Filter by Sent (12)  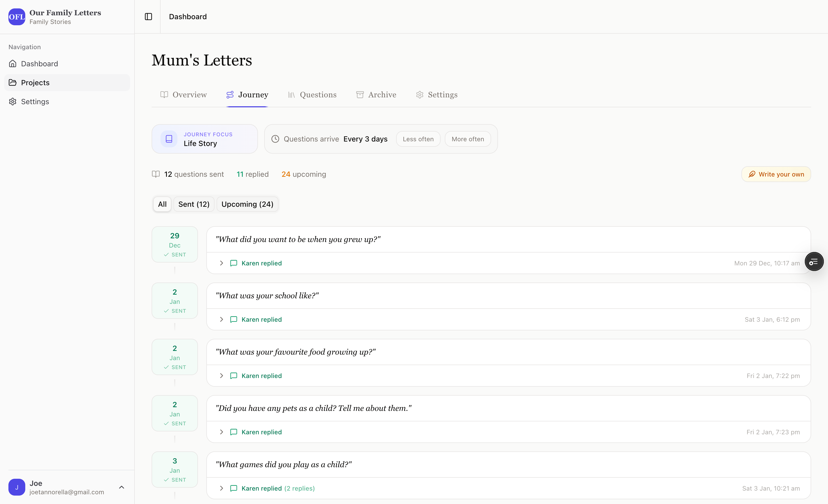point(193,204)
